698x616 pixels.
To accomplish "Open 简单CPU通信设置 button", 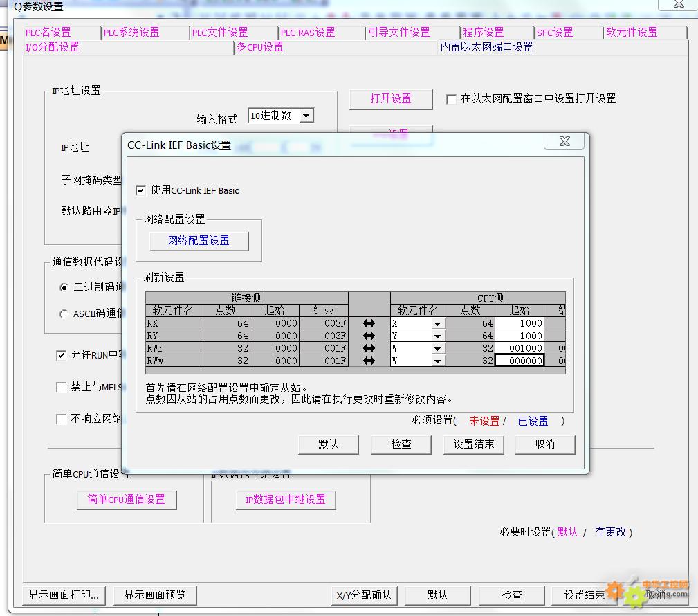I will pos(127,500).
